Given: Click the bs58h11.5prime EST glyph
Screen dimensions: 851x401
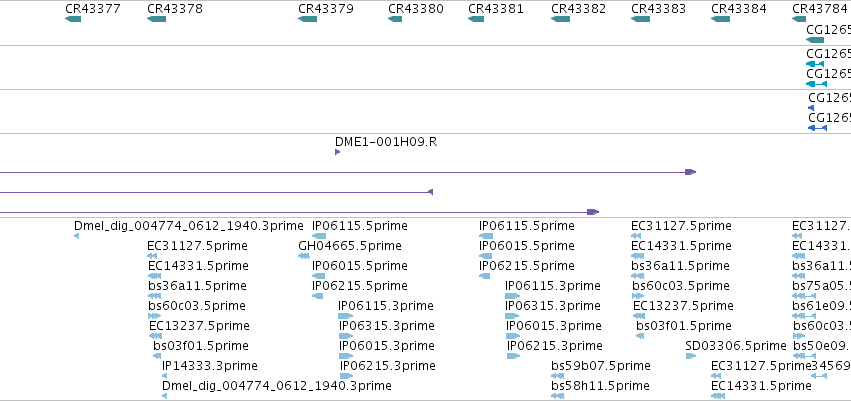Looking at the screenshot, I should click(x=557, y=396).
